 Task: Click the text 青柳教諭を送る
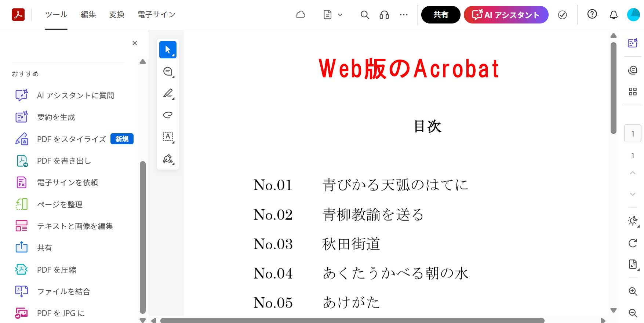(x=373, y=215)
